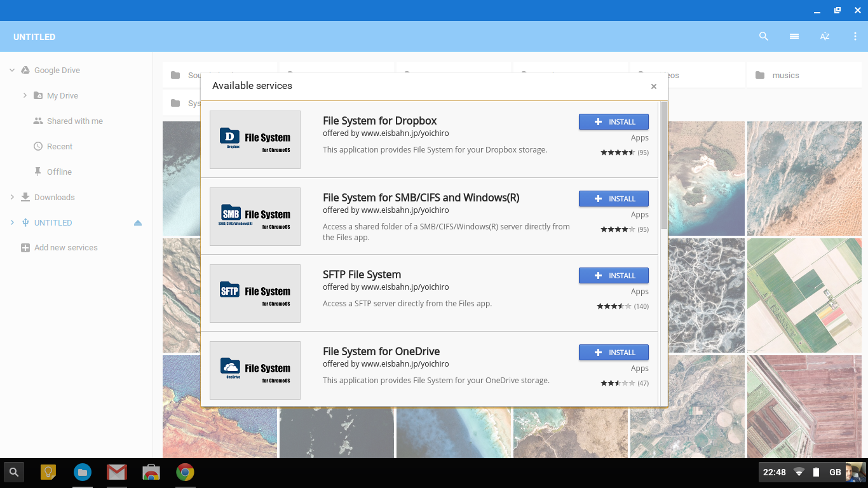
Task: Open the farmland fields image thumbnail
Action: [804, 295]
